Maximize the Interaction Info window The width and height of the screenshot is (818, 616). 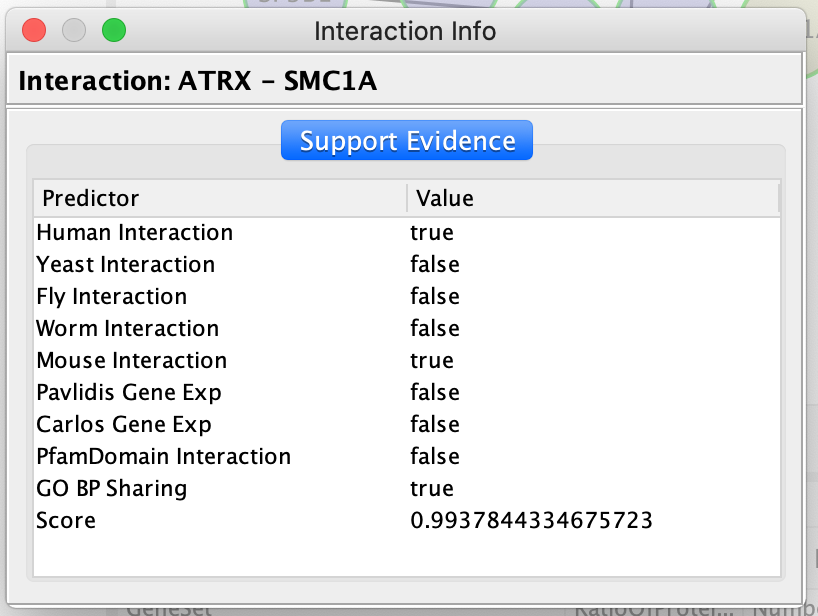[x=114, y=30]
